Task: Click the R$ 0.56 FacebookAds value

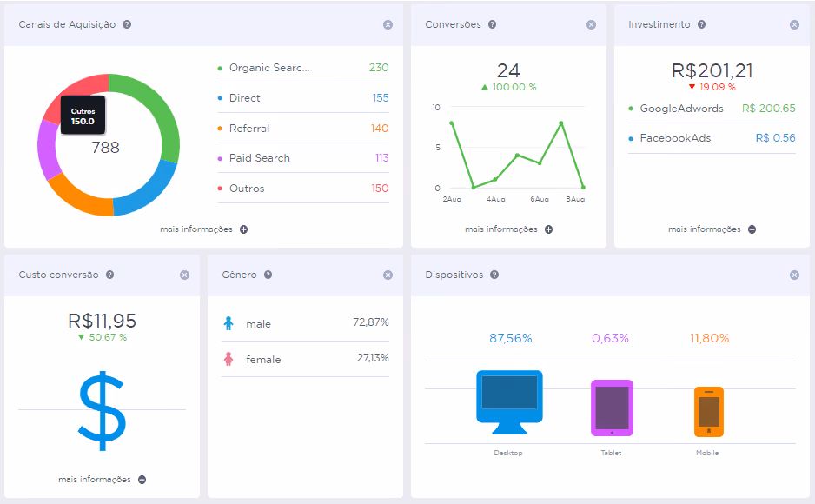Action: 775,138
